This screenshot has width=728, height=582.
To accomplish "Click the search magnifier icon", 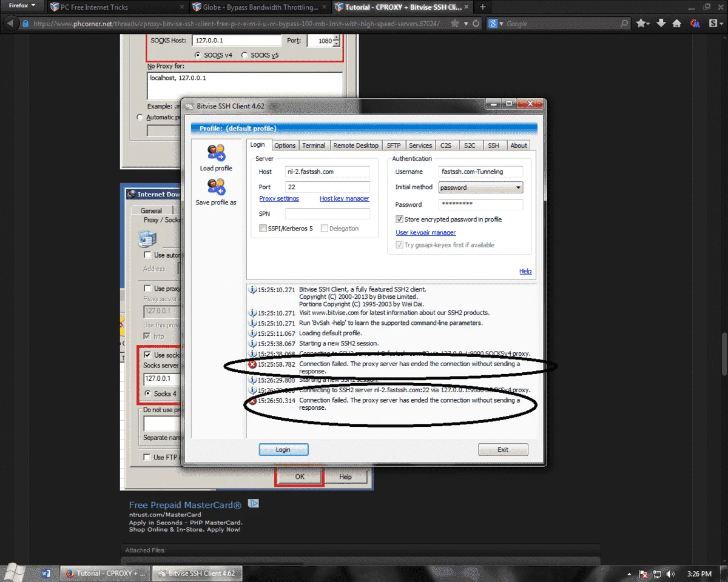I will point(625,24).
